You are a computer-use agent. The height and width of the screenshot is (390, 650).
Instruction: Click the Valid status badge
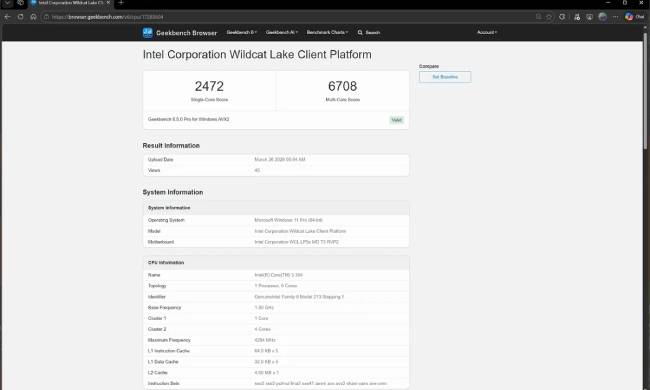tap(396, 120)
